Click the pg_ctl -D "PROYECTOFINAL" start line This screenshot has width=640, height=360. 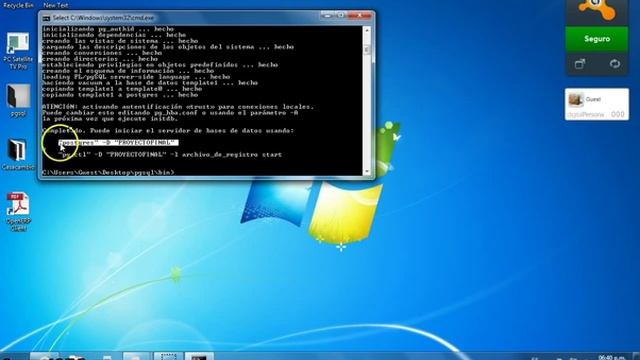[170, 155]
